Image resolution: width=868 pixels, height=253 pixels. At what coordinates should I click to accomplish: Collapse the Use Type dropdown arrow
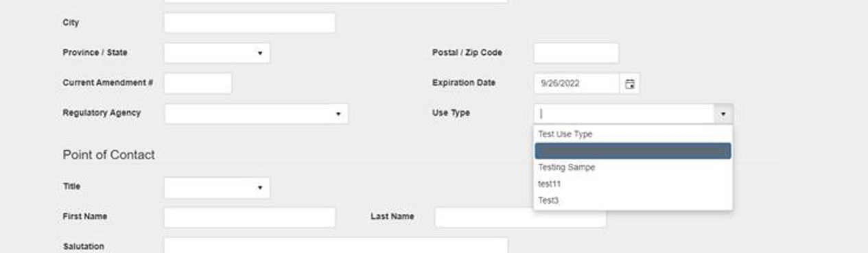[723, 114]
